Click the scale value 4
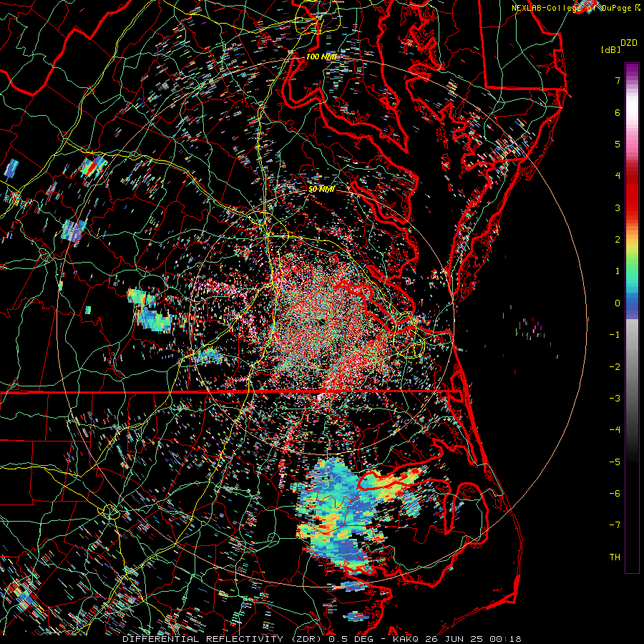The height and width of the screenshot is (644, 644). click(x=618, y=176)
